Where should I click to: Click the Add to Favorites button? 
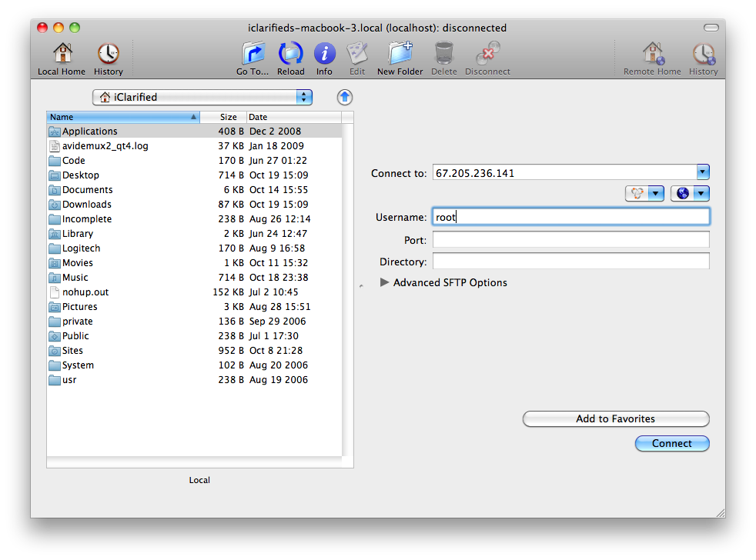click(615, 419)
